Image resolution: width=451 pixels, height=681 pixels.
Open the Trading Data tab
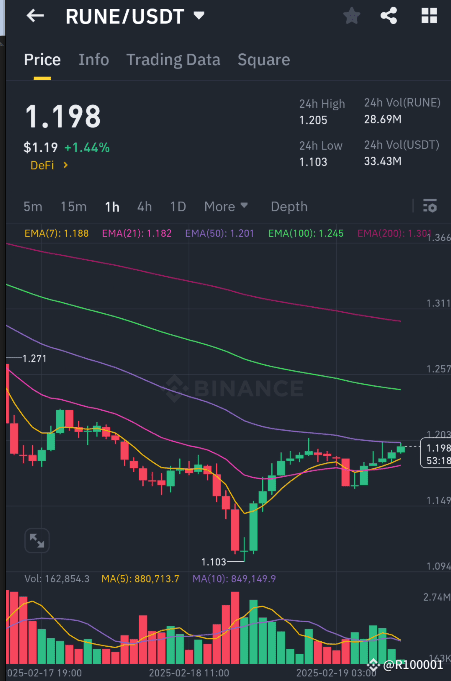click(173, 60)
